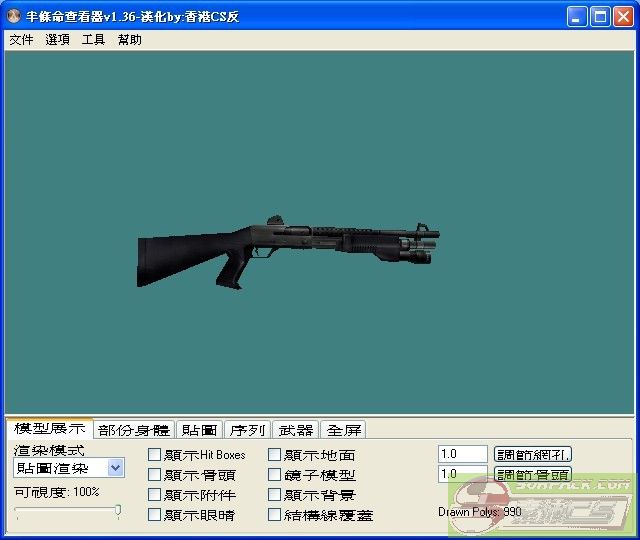The width and height of the screenshot is (640, 540).
Task: Switch to the 部份身體 tab
Action: [x=134, y=430]
